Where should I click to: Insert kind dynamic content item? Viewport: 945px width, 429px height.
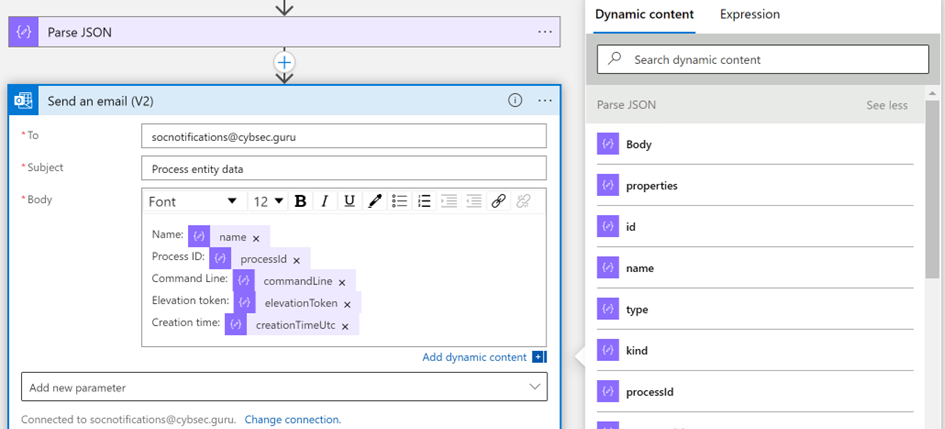coord(755,351)
